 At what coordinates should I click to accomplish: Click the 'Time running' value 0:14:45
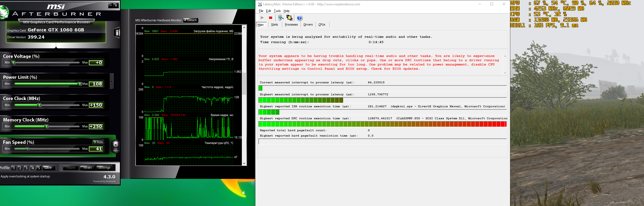pyautogui.click(x=376, y=42)
